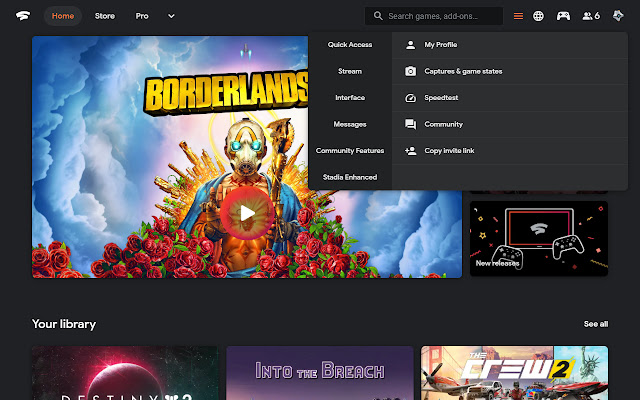Play the Borderlands 3 featured game

(x=247, y=213)
